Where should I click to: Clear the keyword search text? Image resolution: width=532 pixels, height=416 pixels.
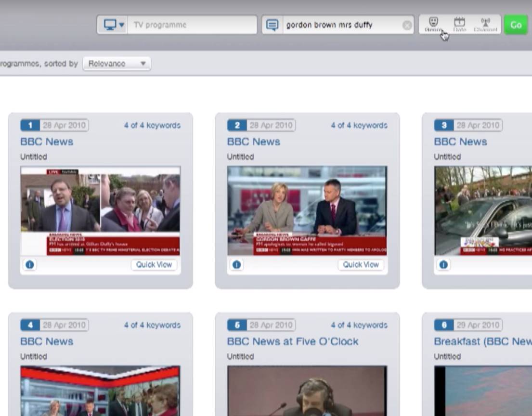point(407,25)
